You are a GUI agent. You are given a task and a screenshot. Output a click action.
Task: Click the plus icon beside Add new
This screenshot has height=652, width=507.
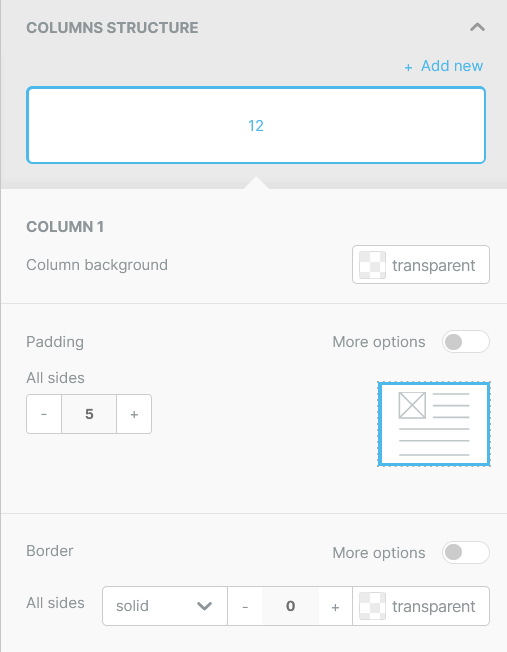pos(408,67)
